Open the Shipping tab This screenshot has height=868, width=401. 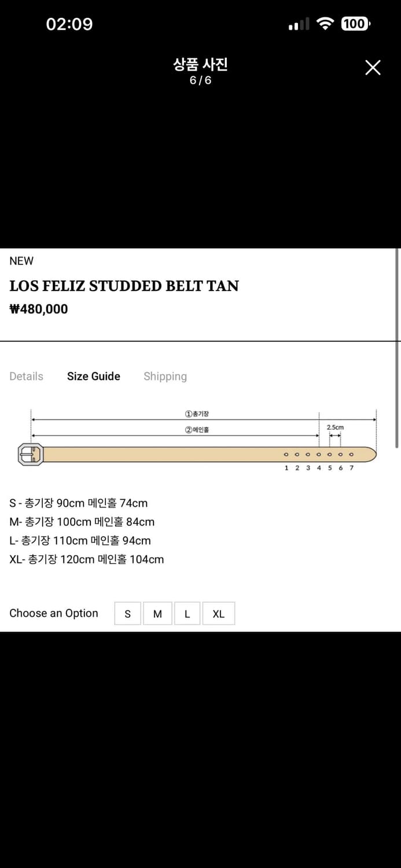pyautogui.click(x=165, y=376)
